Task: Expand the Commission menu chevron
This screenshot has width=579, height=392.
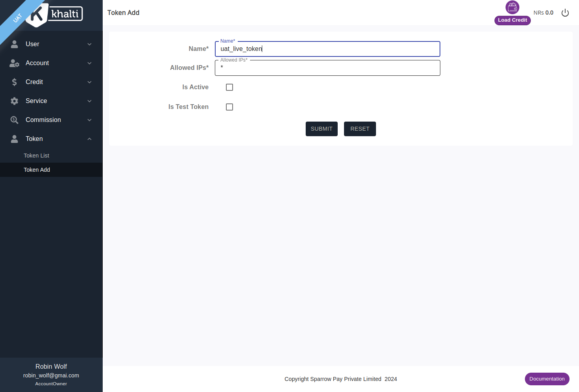Action: pos(90,120)
